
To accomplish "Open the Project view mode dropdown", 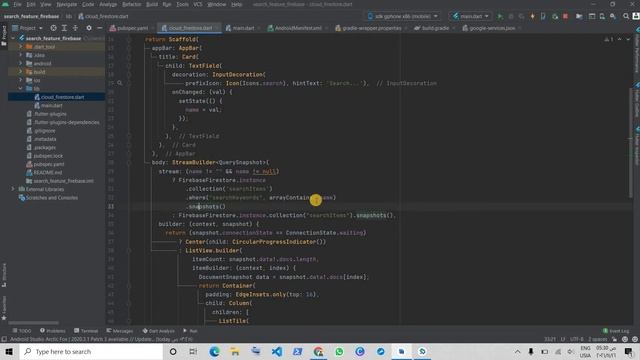I will (x=28, y=28).
